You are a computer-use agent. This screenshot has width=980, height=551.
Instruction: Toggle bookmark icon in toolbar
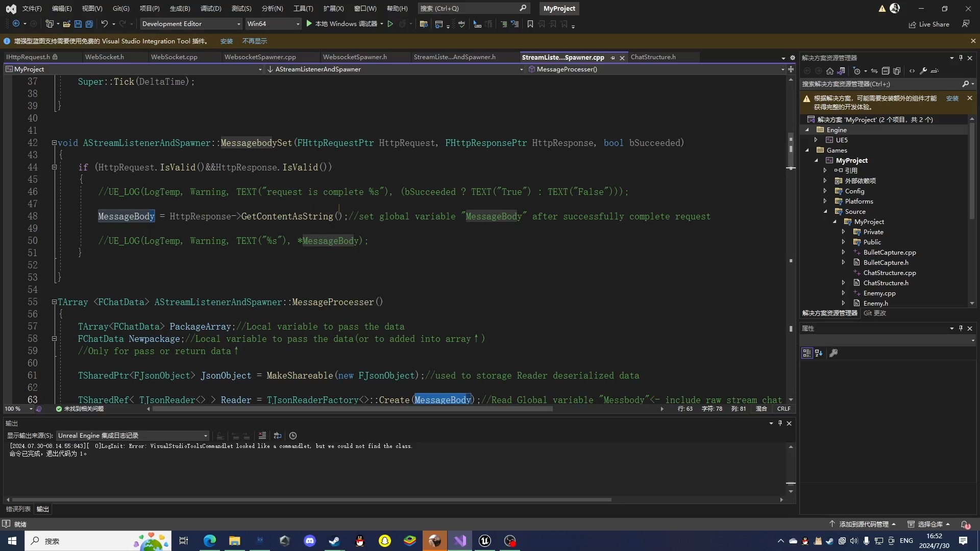[530, 24]
